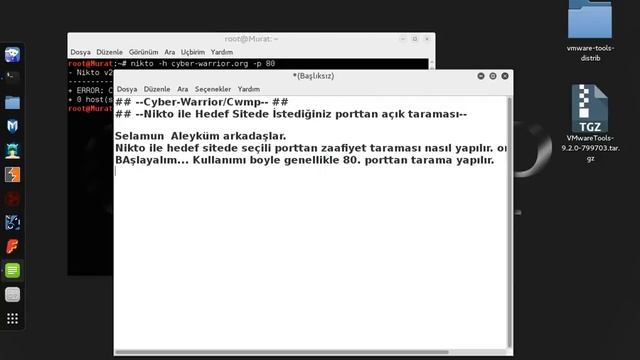Open the Files folder dock icon
Image resolution: width=640 pixels, height=360 pixels.
coord(12,102)
